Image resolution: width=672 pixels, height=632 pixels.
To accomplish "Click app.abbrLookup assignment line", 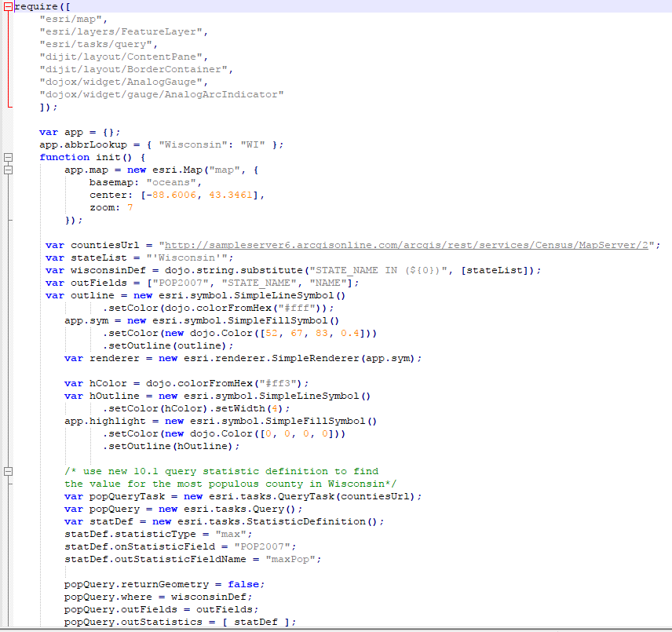I will click(x=161, y=144).
